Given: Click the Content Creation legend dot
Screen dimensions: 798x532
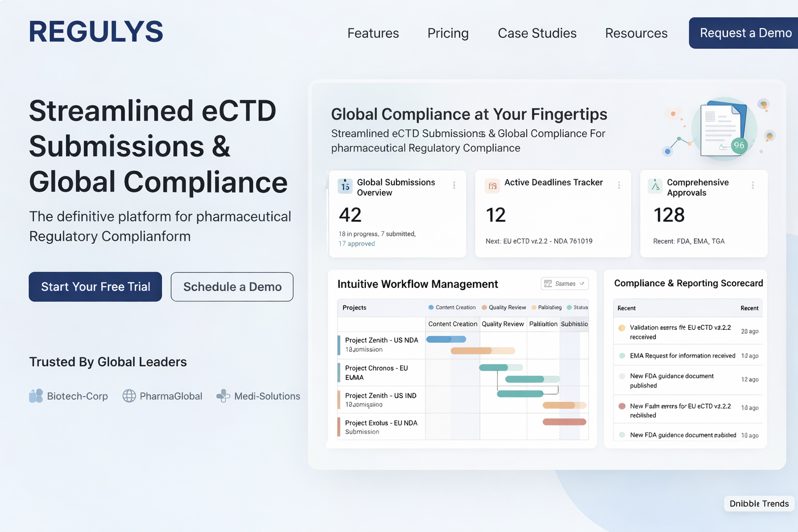Looking at the screenshot, I should (x=431, y=308).
